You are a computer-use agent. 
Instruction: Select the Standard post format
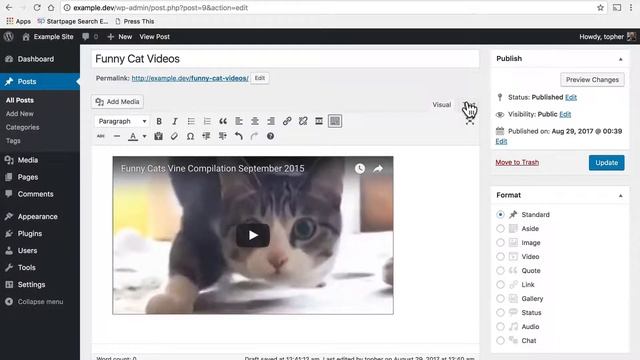(500, 214)
